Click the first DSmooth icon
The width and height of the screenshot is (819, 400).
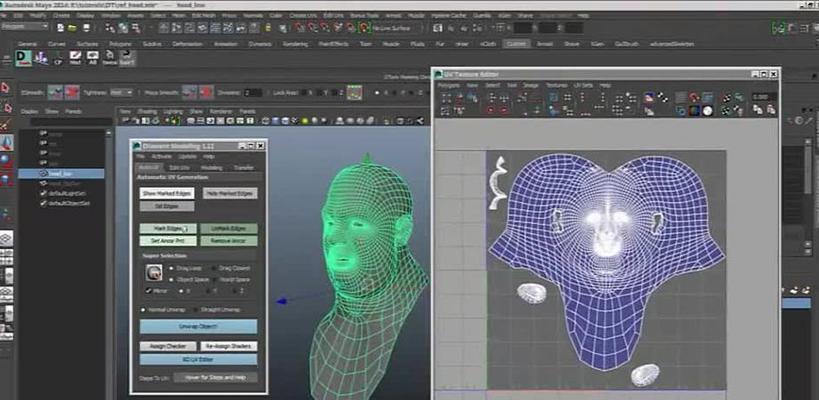tap(55, 92)
